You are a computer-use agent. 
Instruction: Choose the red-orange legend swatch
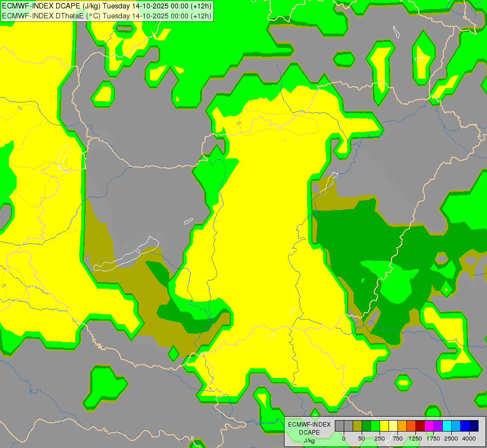tap(411, 426)
